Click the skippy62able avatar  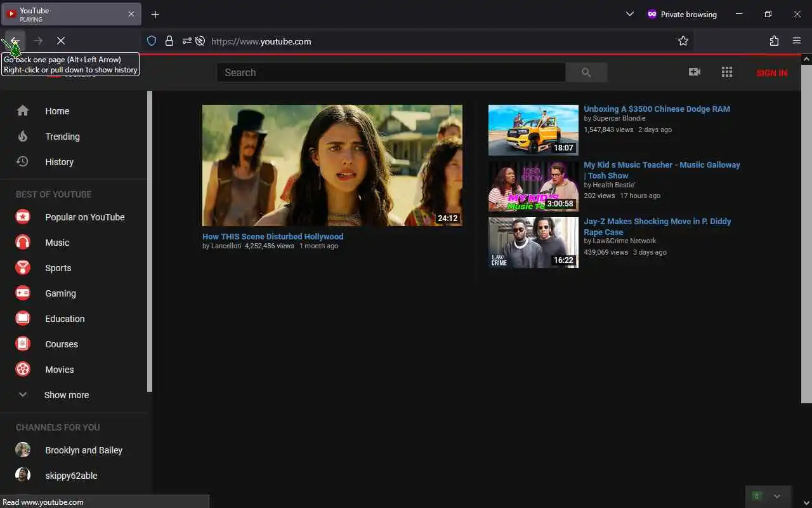pyautogui.click(x=23, y=475)
